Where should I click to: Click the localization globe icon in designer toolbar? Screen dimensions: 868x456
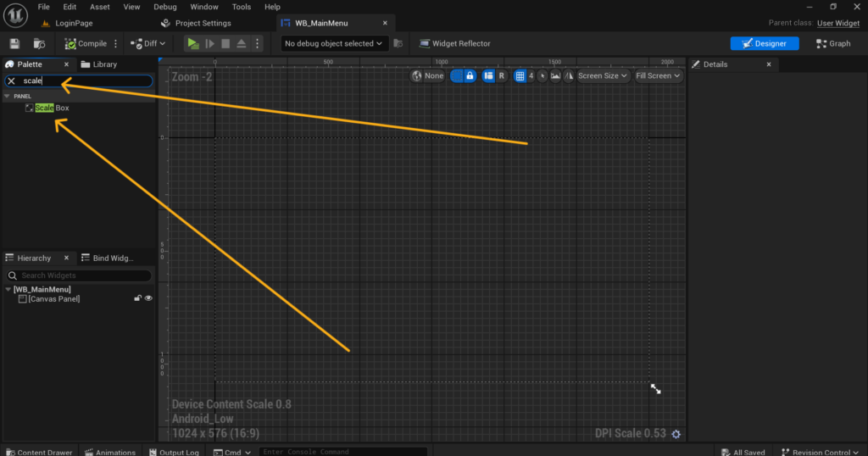coord(416,75)
